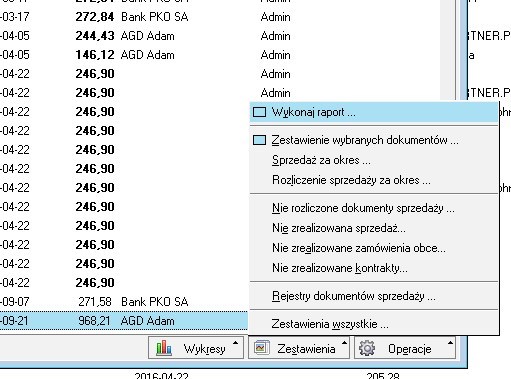This screenshot has height=379, width=511.
Task: Choose Nie zrealizowana sprzedaż entry
Action: coord(374,228)
